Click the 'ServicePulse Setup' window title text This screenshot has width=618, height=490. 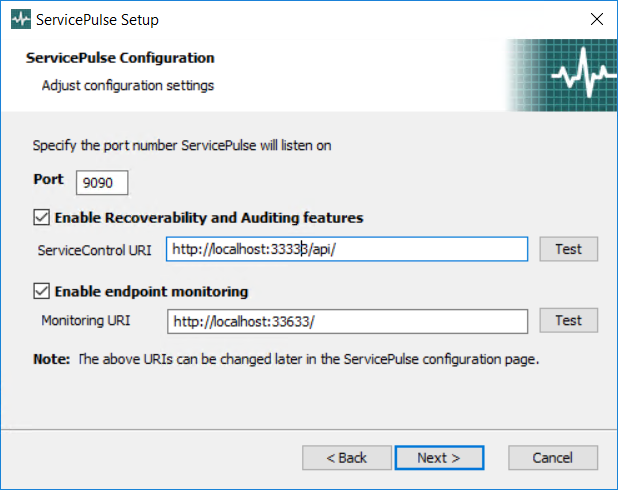click(x=97, y=19)
